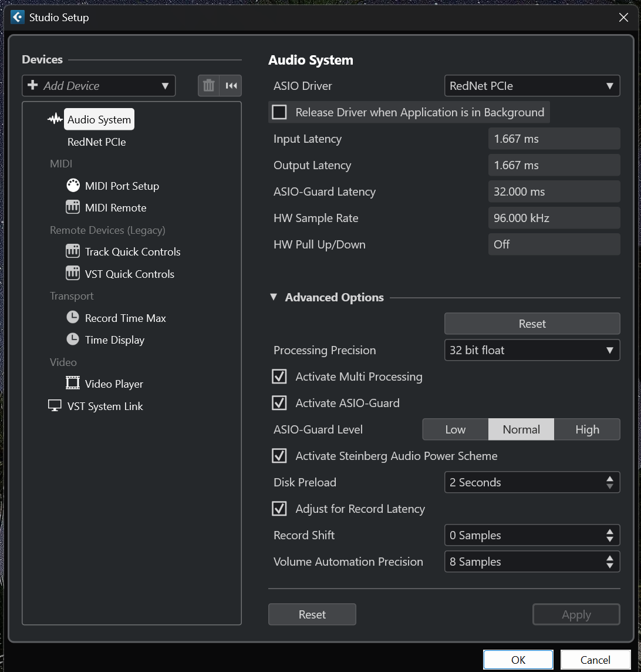Enable Release Driver when Application is in Background

click(279, 112)
